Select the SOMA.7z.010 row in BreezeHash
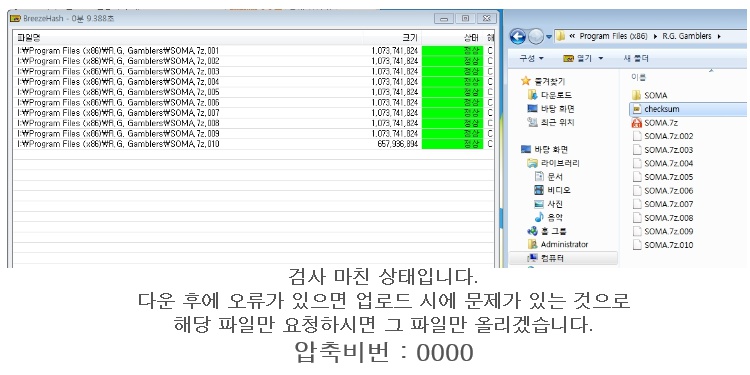The image size is (750, 375). [254, 144]
